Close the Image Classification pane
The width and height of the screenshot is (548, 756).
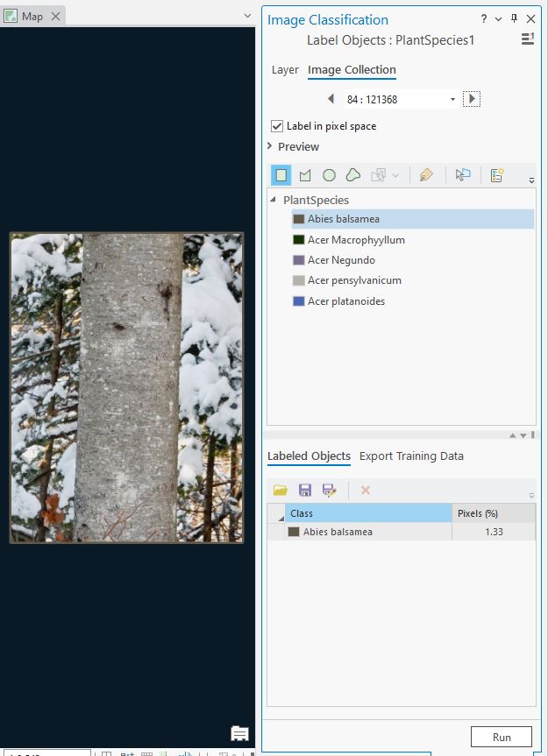530,18
